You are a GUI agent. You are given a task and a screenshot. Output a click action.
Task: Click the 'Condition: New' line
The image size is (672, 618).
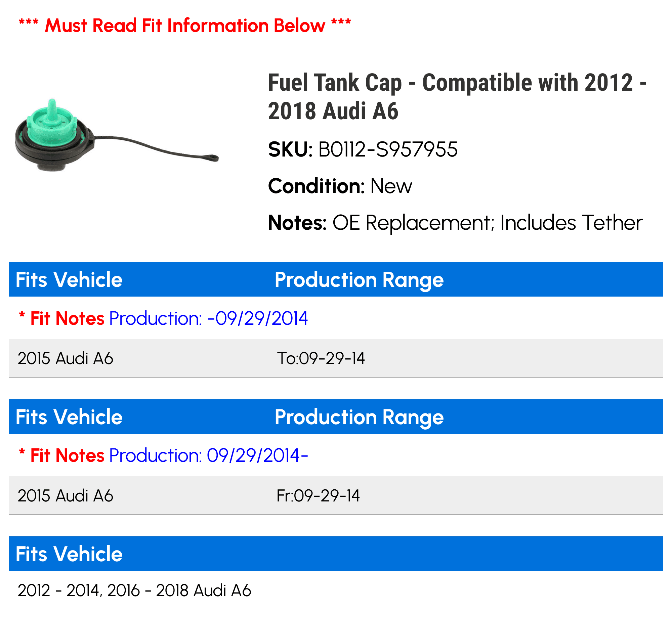tap(340, 186)
